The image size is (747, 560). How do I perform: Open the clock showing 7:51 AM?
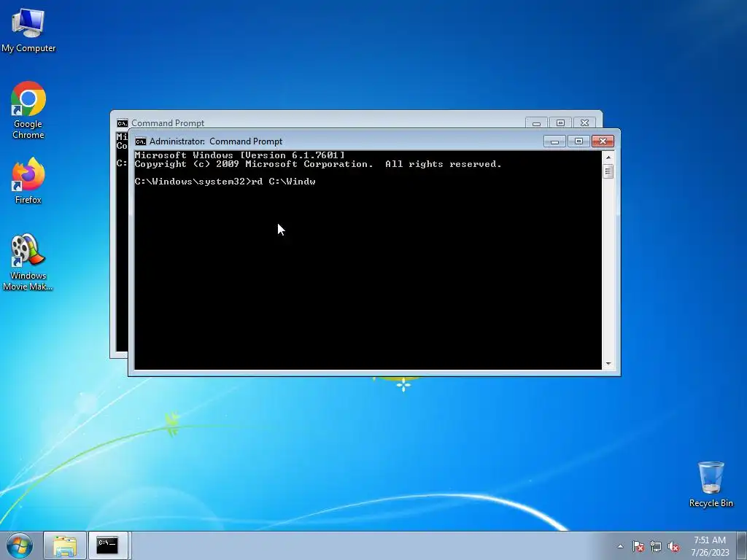pyautogui.click(x=710, y=546)
